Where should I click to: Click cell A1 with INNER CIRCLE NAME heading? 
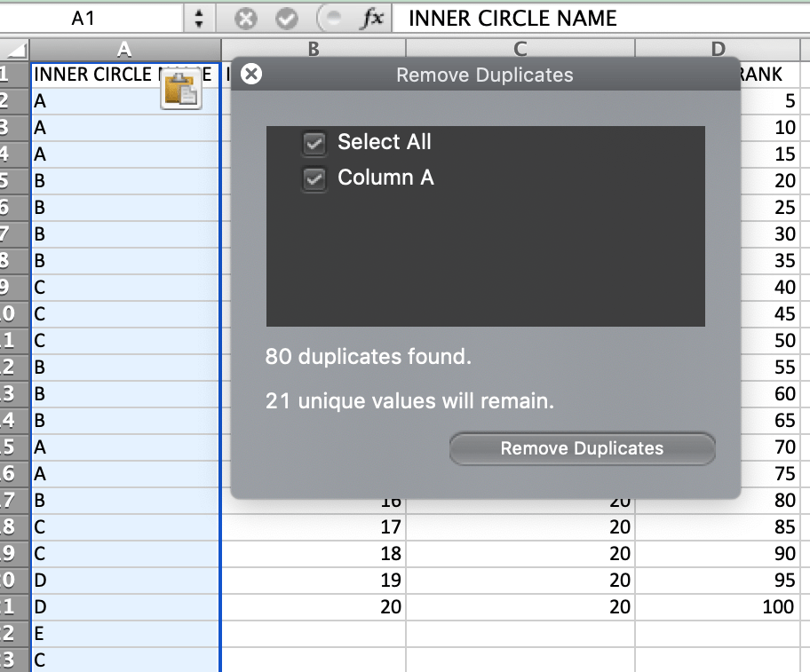(93, 75)
